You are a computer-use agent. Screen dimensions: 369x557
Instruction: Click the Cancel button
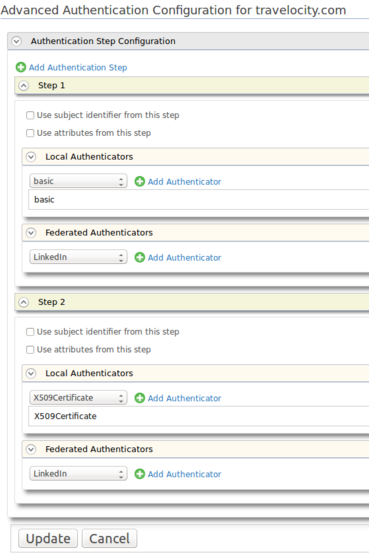tap(109, 539)
